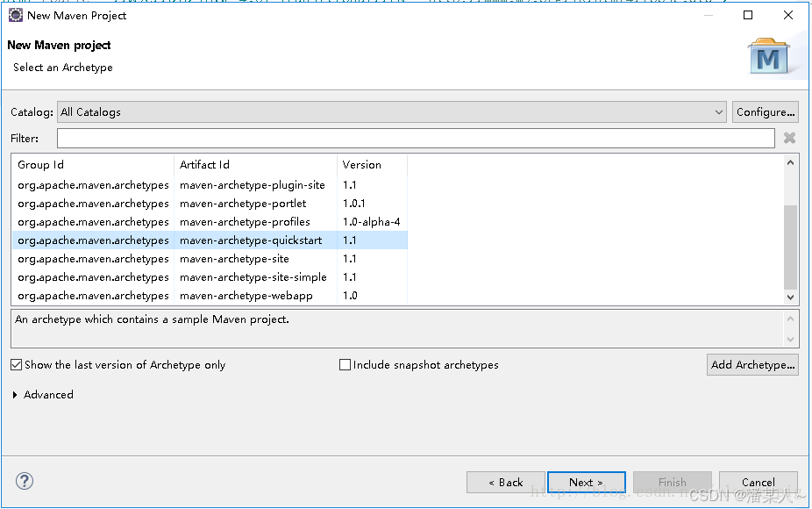The image size is (812, 509).
Task: Select maven-archetype-profiles row
Action: [x=210, y=222]
